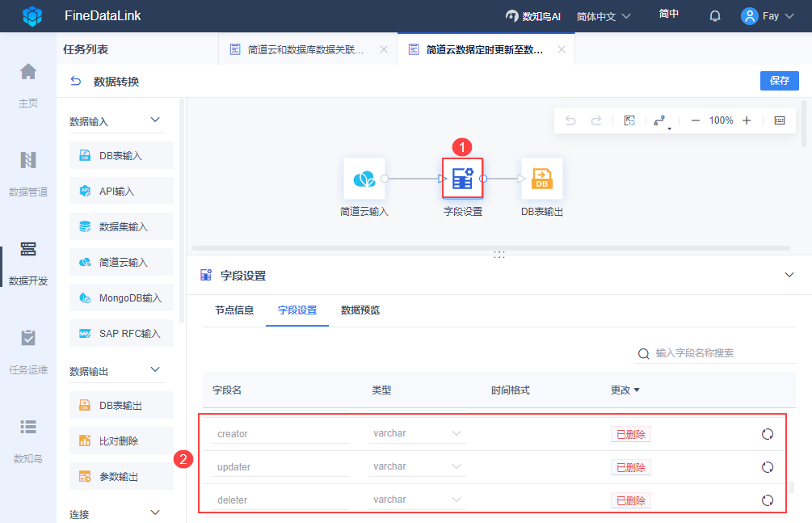Select the 简道云输入 node on canvas
This screenshot has width=812, height=523.
point(364,179)
